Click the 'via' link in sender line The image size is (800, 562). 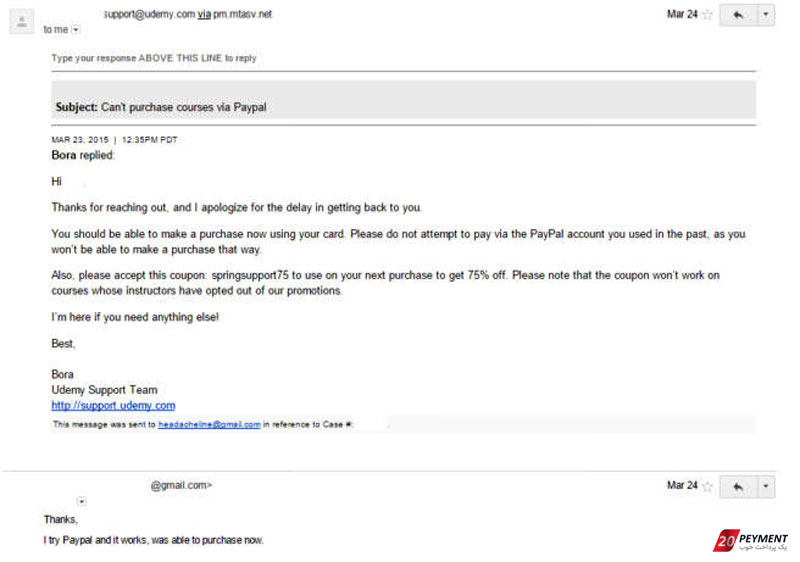point(204,14)
